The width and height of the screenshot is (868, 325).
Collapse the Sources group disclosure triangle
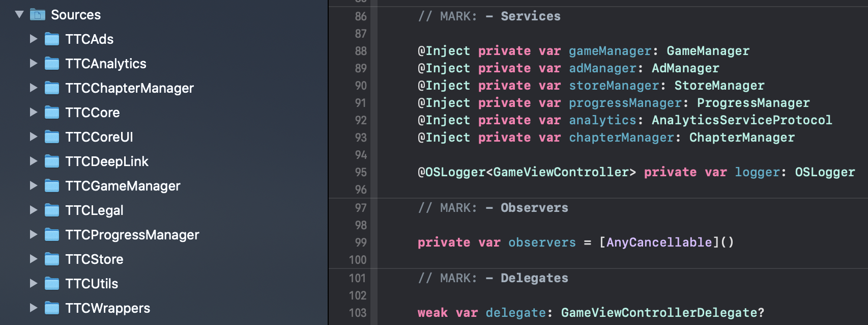(x=19, y=14)
